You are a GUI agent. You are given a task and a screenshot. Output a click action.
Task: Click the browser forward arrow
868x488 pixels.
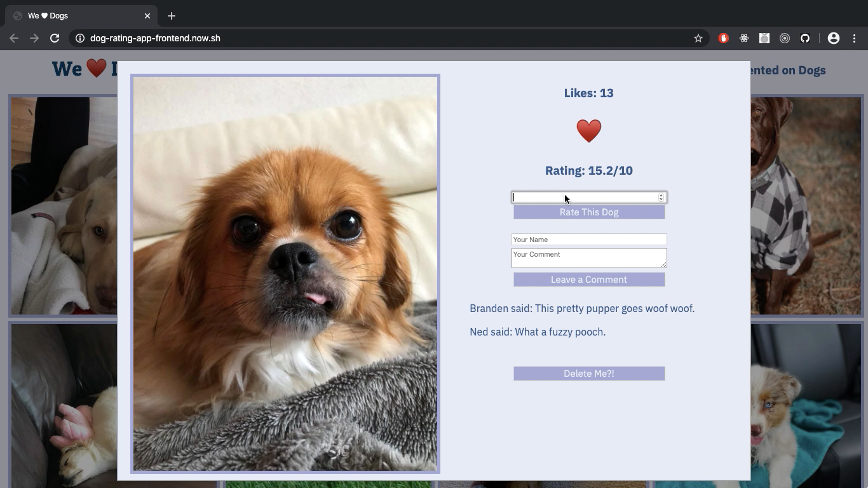tap(34, 38)
